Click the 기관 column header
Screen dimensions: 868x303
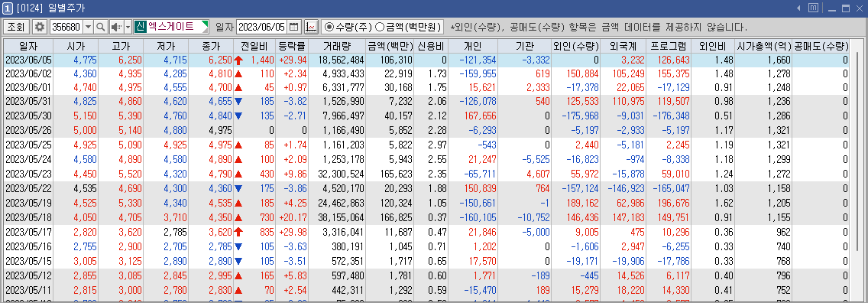tap(524, 45)
